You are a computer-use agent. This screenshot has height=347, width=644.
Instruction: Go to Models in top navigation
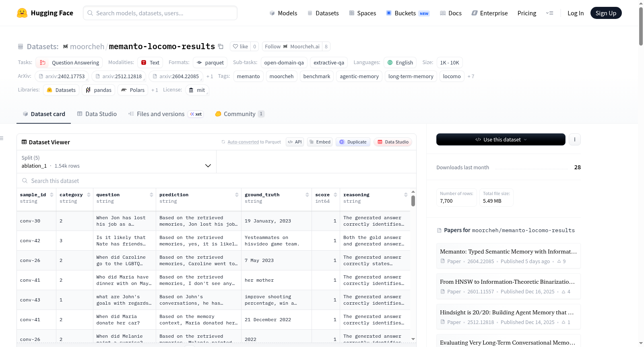(283, 13)
